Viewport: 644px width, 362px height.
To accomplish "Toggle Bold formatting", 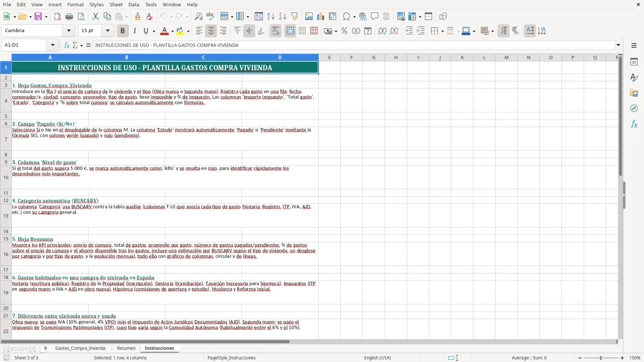I will 122,31.
